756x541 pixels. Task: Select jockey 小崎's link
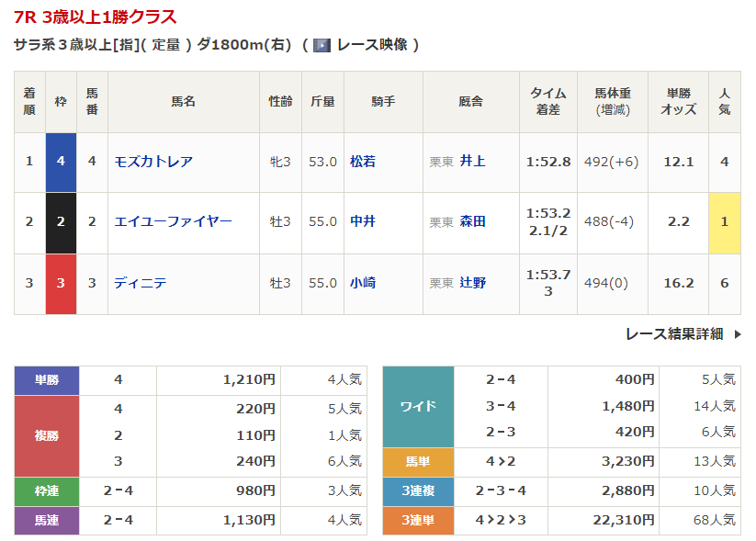tap(363, 283)
